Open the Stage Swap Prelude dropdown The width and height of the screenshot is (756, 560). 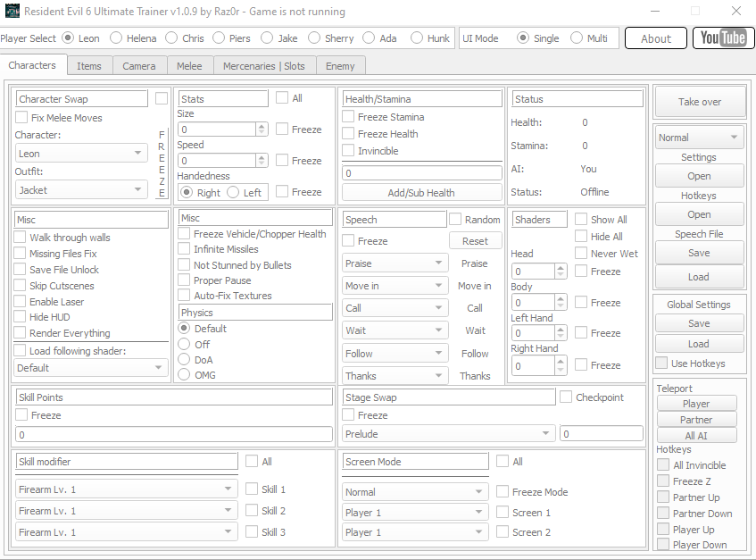click(448, 434)
